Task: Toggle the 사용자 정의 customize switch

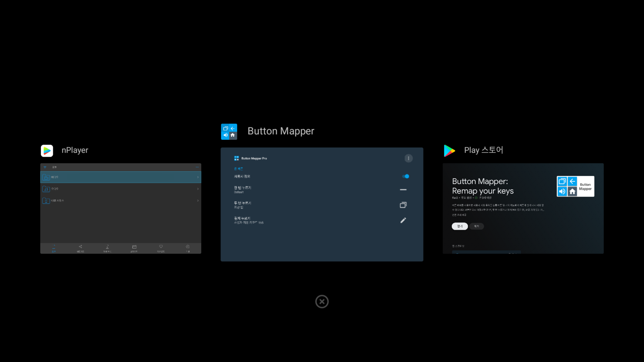Action: click(405, 176)
